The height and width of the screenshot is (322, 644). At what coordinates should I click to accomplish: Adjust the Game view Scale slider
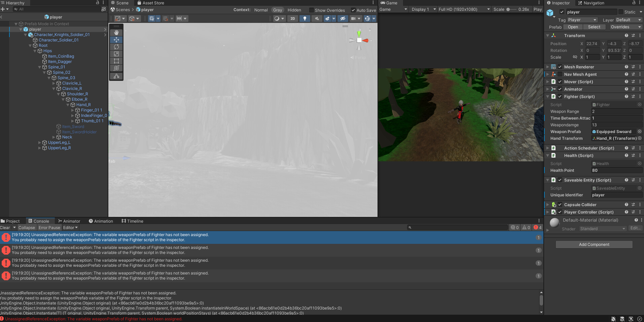click(508, 9)
